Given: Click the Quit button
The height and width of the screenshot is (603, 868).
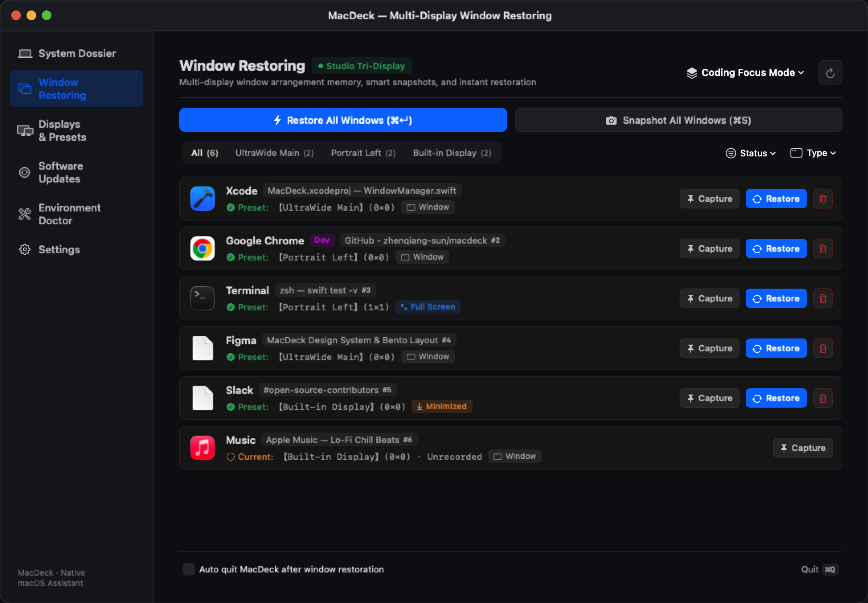Looking at the screenshot, I should [819, 569].
